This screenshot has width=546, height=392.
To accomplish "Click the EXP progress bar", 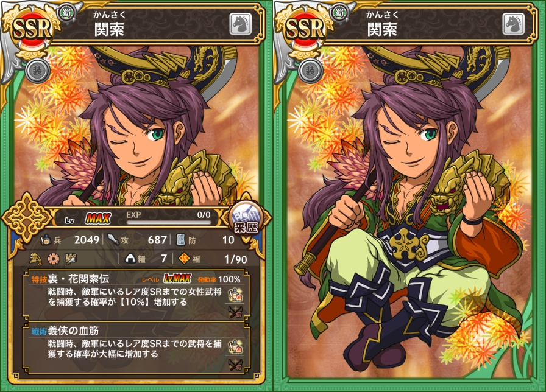I will (169, 222).
